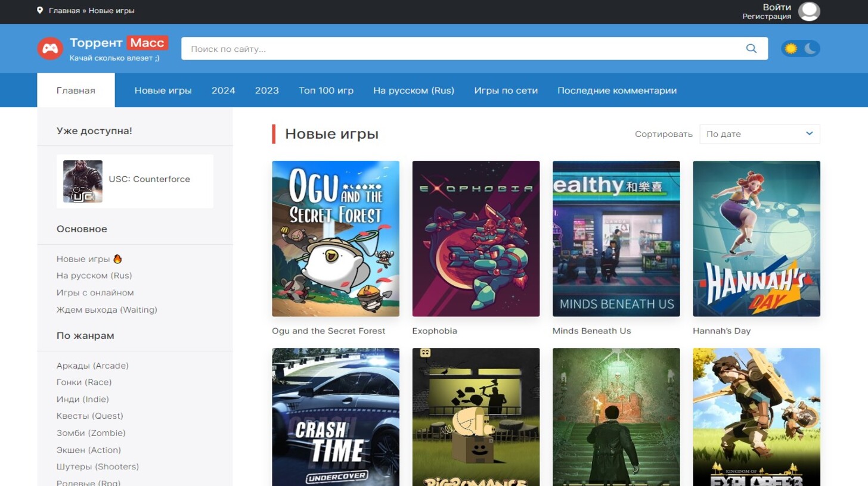Open Игры по сети menu item
This screenshot has height=486, width=868.
pyautogui.click(x=506, y=91)
